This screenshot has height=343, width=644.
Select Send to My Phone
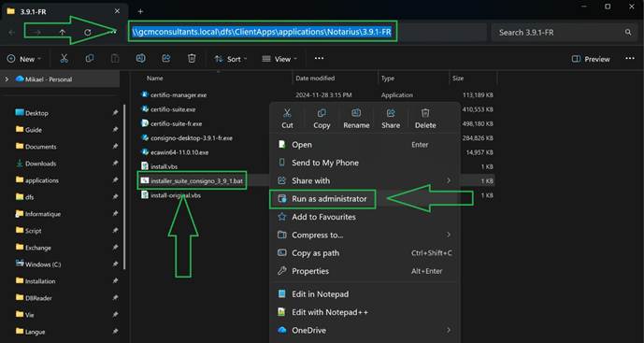click(x=365, y=163)
